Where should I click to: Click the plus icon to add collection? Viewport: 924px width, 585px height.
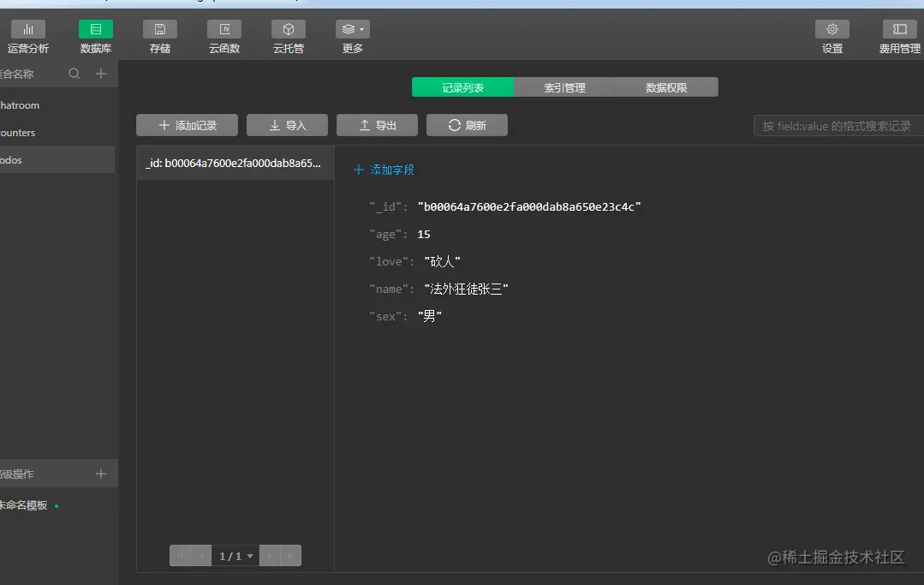pos(101,74)
